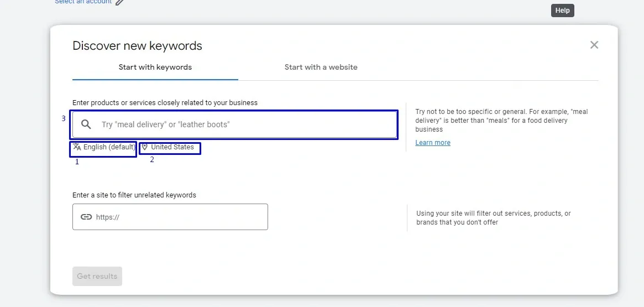Click the chain link icon
This screenshot has width=644, height=307.
86,217
